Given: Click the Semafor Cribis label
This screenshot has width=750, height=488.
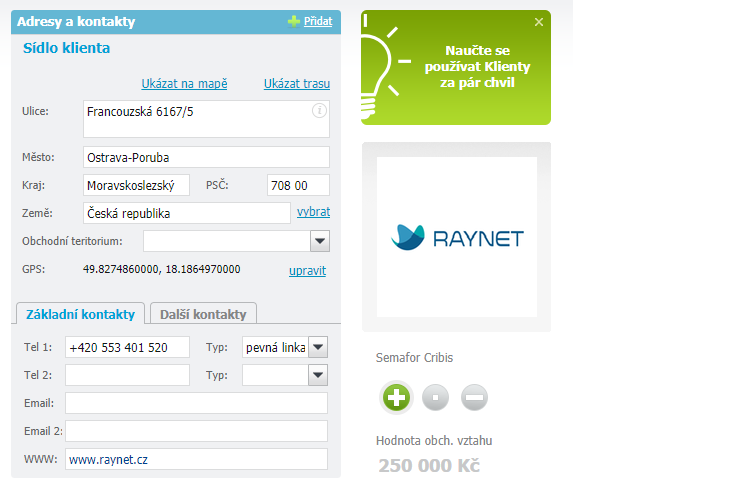Looking at the screenshot, I should tap(414, 358).
